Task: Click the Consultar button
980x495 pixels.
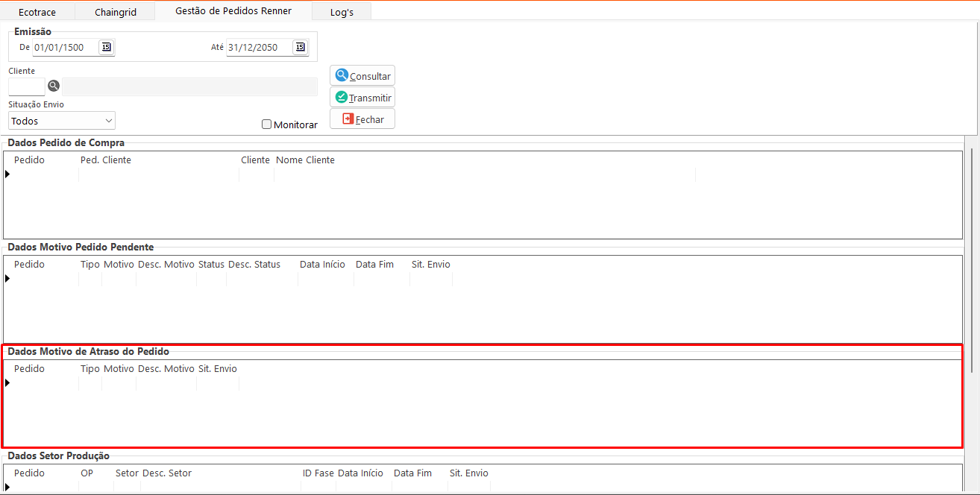Action: click(x=362, y=76)
